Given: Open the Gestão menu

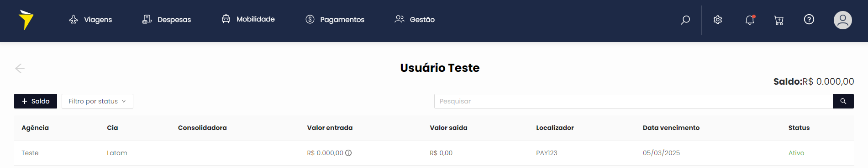Looking at the screenshot, I should pyautogui.click(x=415, y=19).
